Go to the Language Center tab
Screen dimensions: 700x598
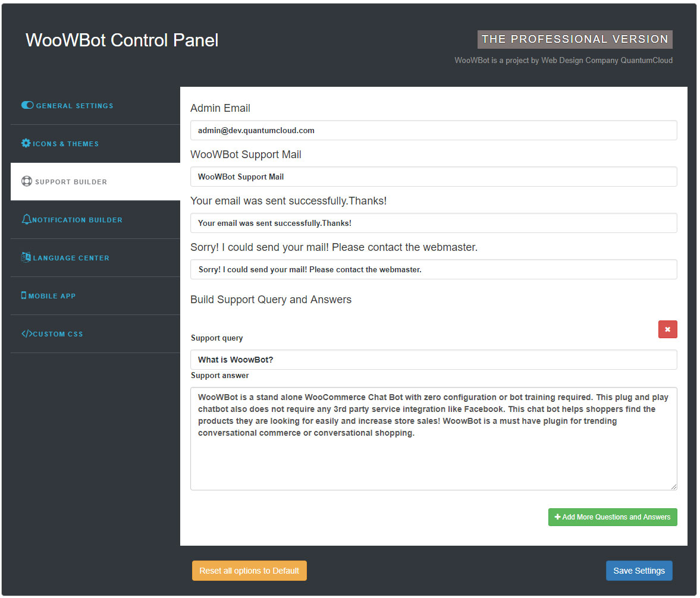point(95,257)
